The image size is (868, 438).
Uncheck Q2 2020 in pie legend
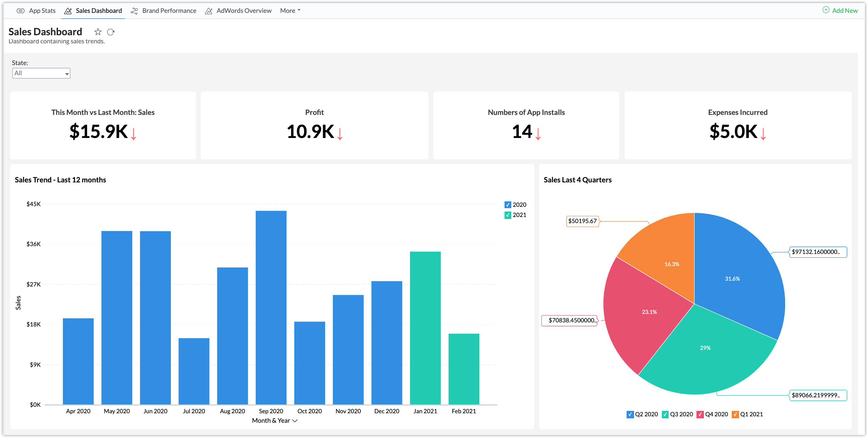(630, 414)
